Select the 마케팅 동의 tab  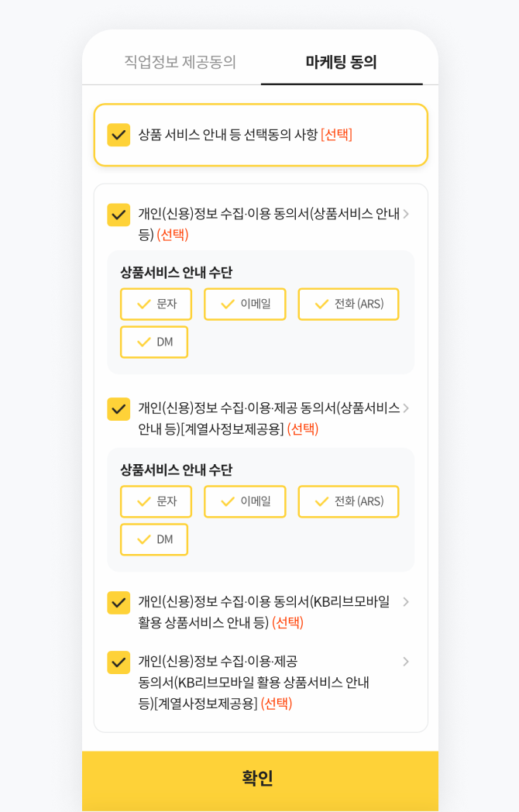[x=342, y=62]
